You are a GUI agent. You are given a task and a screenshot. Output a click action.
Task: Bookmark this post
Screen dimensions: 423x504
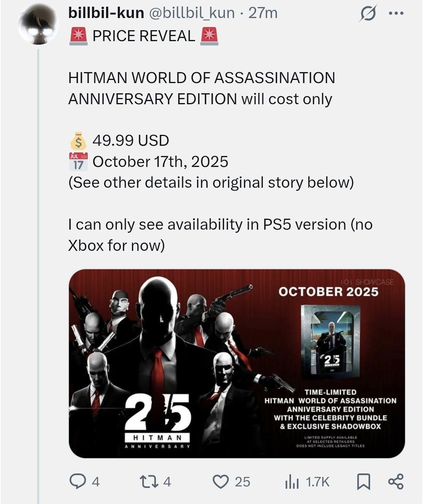[x=363, y=482]
